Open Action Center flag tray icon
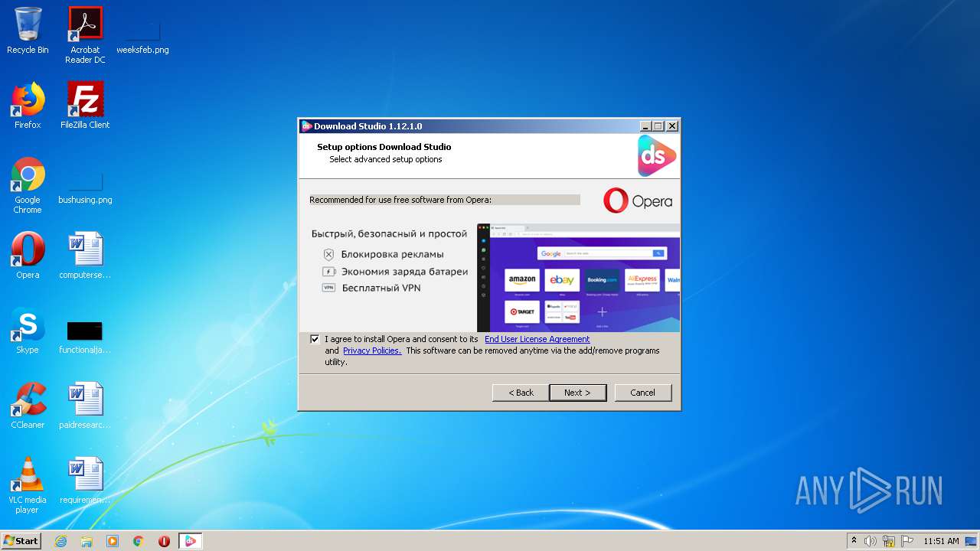980x551 pixels. click(x=906, y=541)
